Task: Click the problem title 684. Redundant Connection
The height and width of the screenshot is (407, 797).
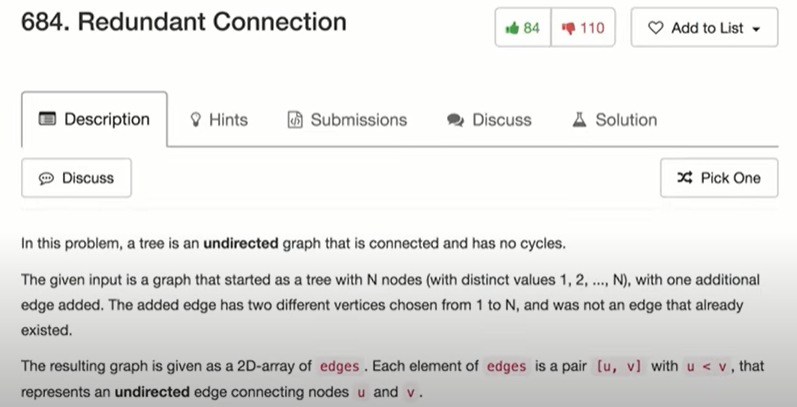Action: pyautogui.click(x=184, y=22)
